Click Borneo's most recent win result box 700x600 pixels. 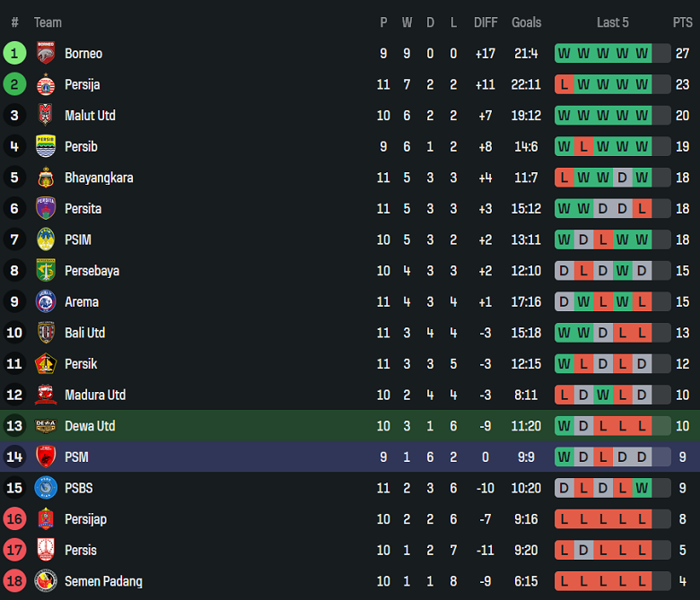point(642,54)
